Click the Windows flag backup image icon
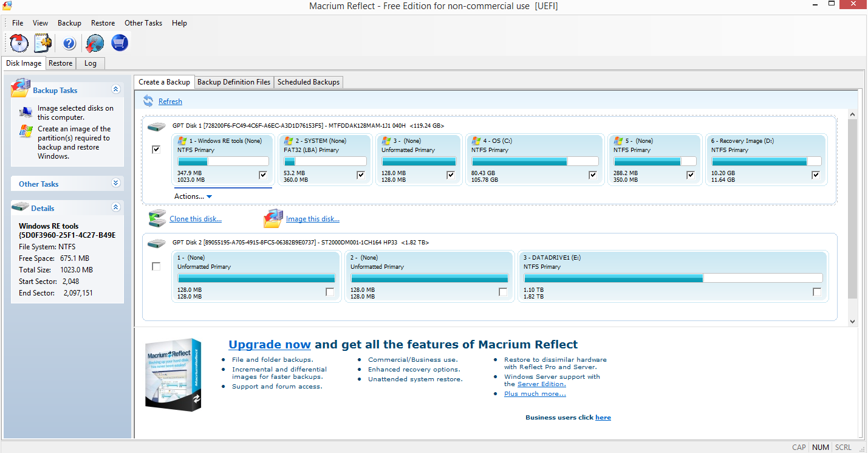 (26, 131)
